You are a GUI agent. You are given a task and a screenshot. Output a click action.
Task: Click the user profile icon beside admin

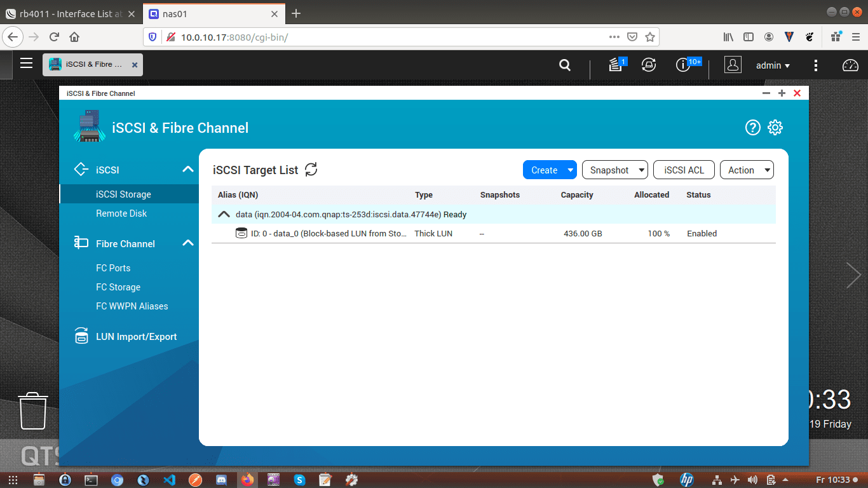click(x=733, y=65)
